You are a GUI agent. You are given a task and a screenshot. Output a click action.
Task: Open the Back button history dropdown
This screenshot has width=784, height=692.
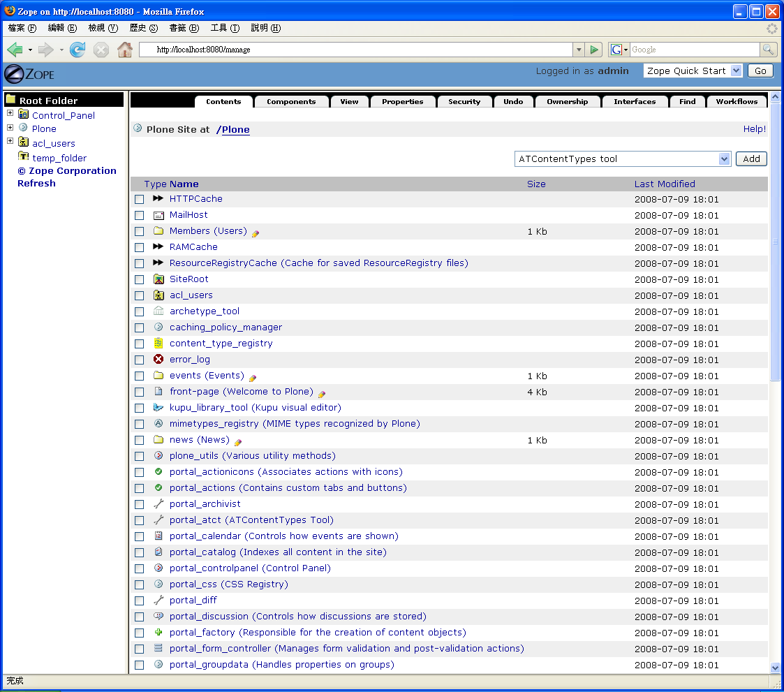coord(30,50)
